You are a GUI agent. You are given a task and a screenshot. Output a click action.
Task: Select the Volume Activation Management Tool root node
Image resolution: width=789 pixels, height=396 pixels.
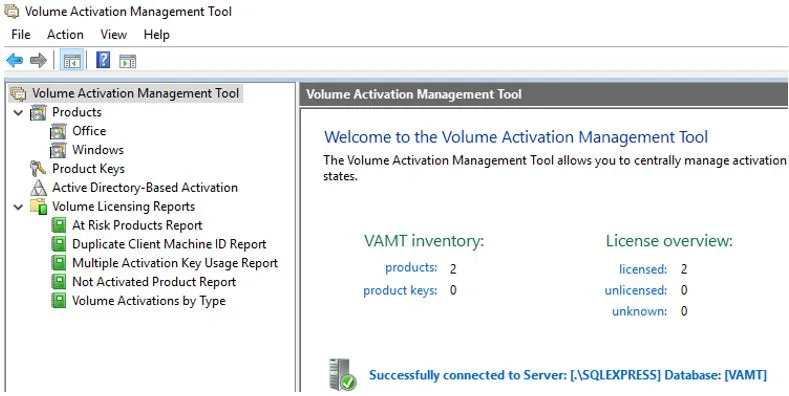(135, 94)
